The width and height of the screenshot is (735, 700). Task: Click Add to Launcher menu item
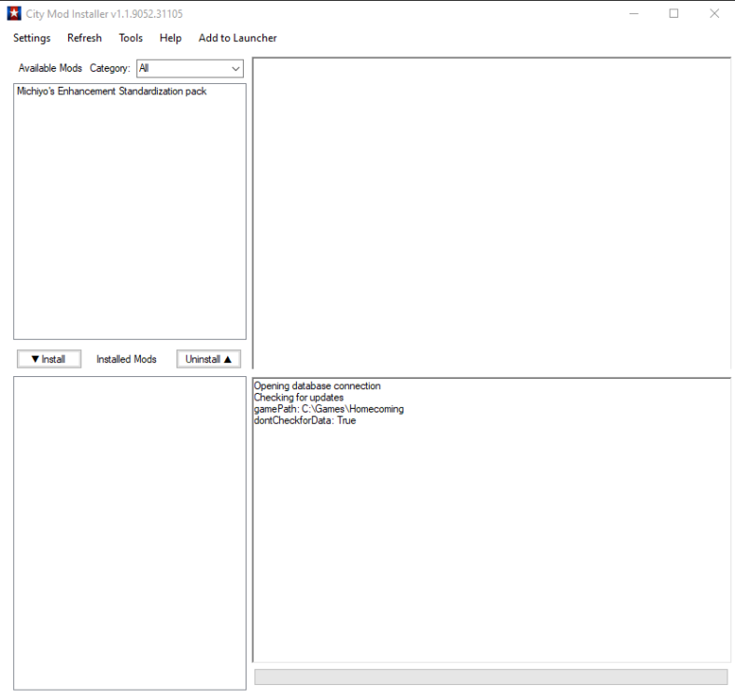pos(237,38)
